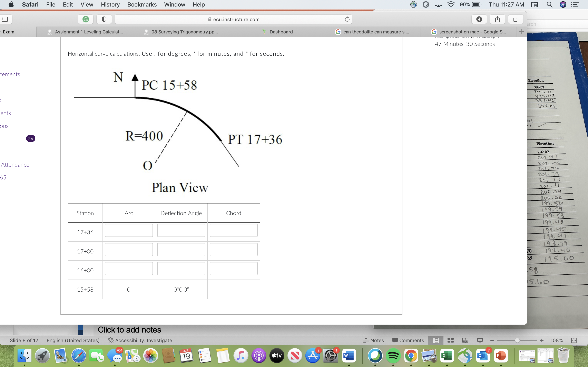Toggle the Comments pane

[x=408, y=340]
